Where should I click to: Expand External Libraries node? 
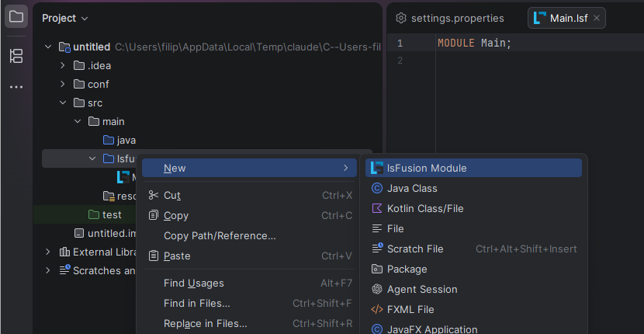(x=47, y=252)
